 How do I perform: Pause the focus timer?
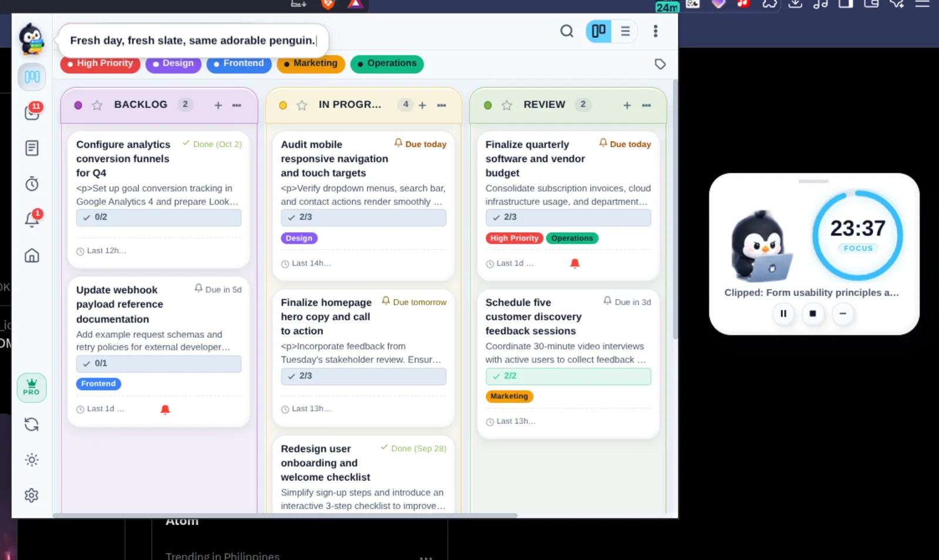point(783,314)
